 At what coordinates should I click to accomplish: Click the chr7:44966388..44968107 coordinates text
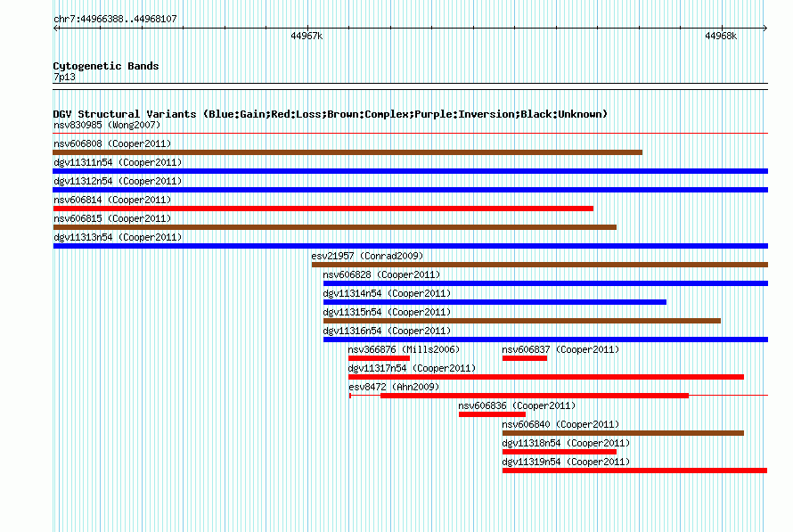point(115,19)
